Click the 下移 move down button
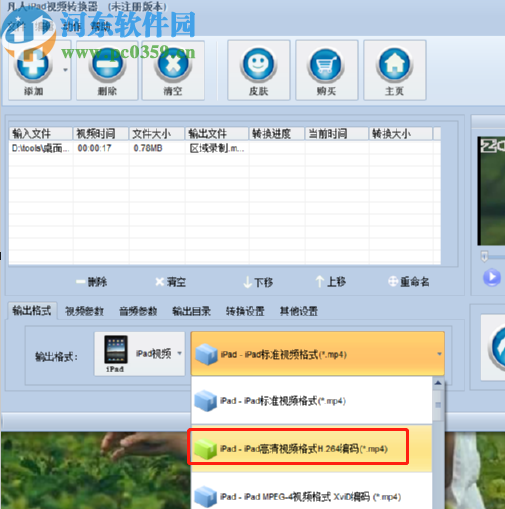 click(x=258, y=282)
